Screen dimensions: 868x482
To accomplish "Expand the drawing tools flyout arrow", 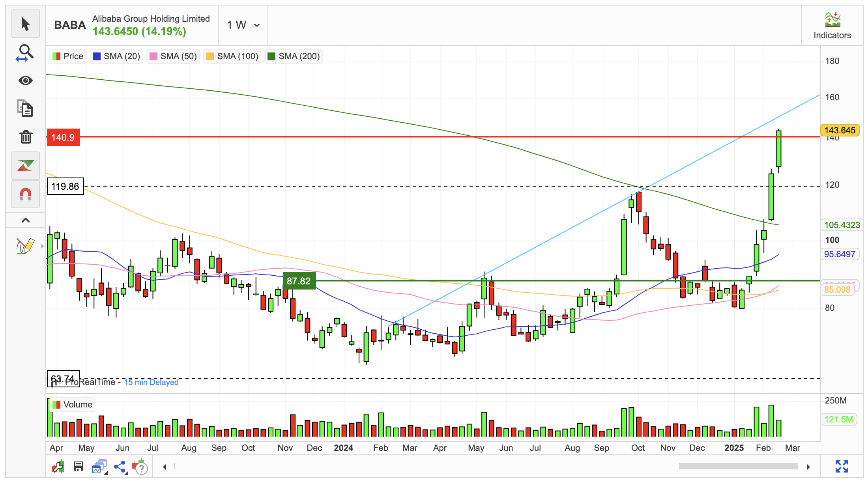I will tap(42, 246).
